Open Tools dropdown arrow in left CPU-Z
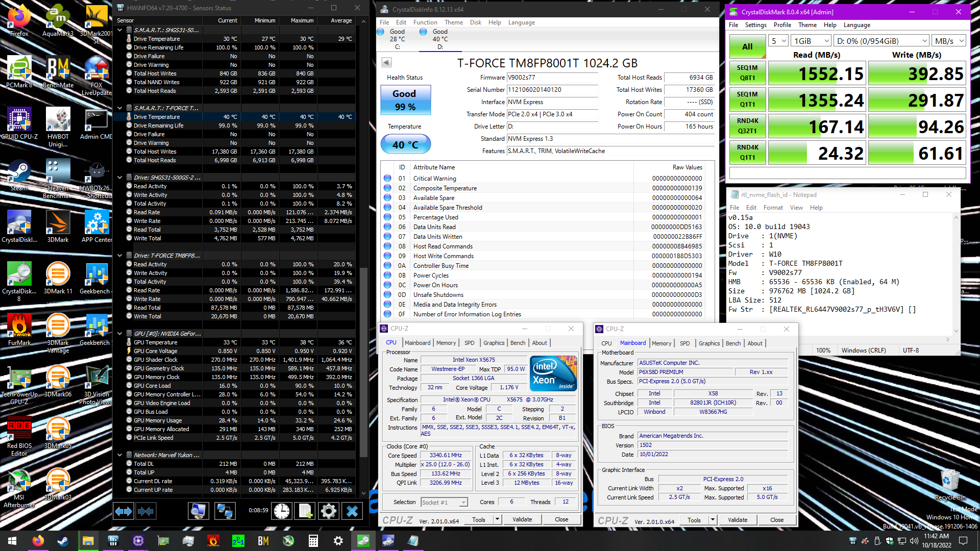The width and height of the screenshot is (980, 551). pyautogui.click(x=497, y=520)
